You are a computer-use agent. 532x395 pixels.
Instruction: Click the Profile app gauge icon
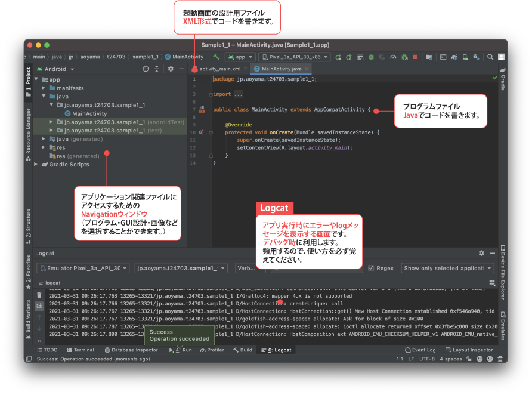click(393, 57)
